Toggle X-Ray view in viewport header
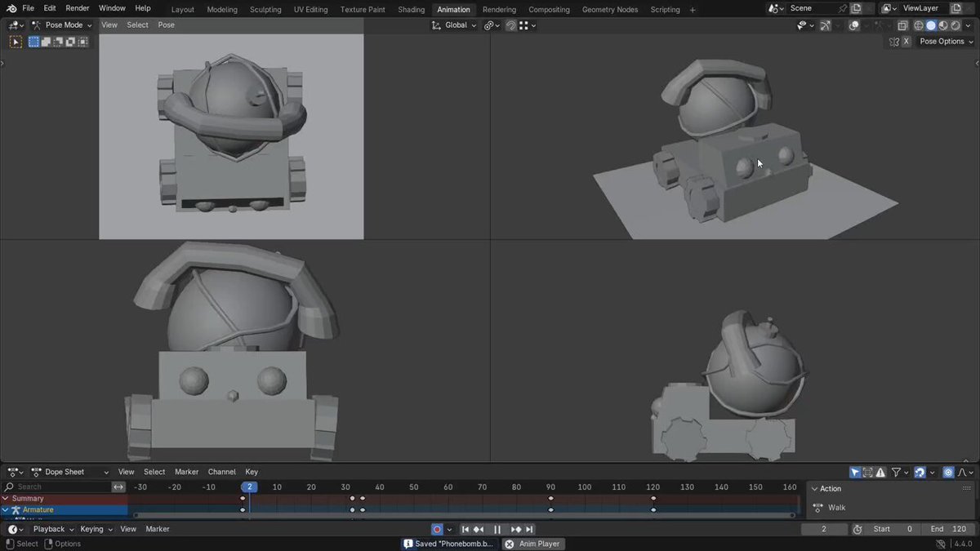 click(x=902, y=25)
